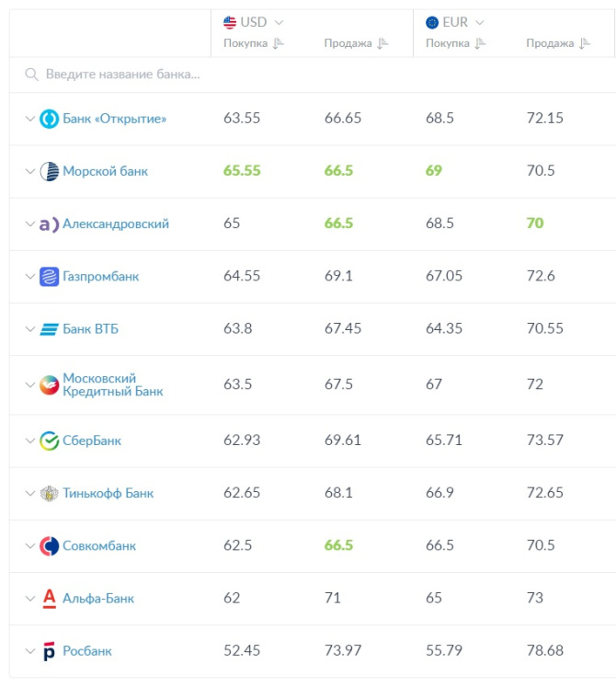
Task: Sort by EUR Продажа rate
Action: pos(585,43)
